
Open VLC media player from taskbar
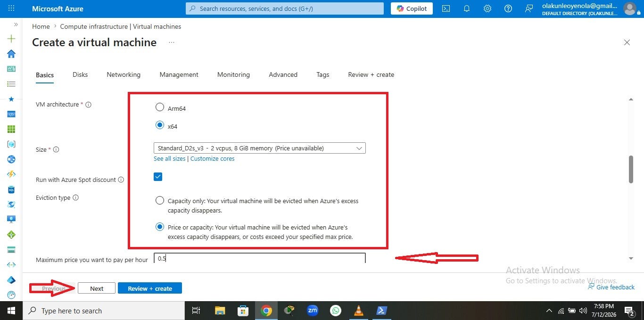pos(358,311)
